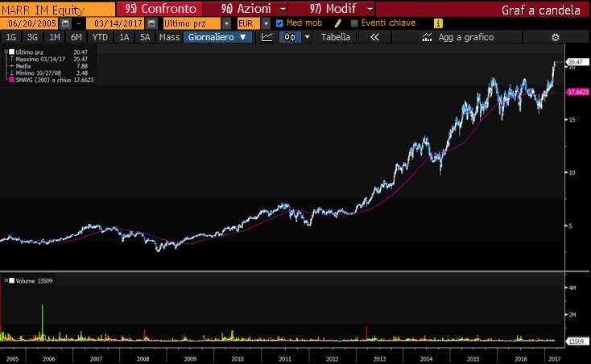Screen dimensions: 591x364
Task: Click Agg a grafico button label
Action: 466,37
